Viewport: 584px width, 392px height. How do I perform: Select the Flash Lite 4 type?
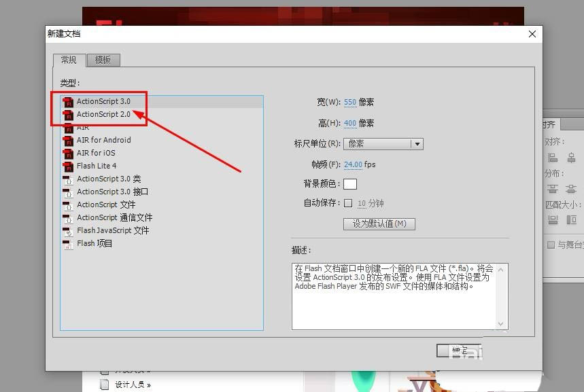[162, 166]
